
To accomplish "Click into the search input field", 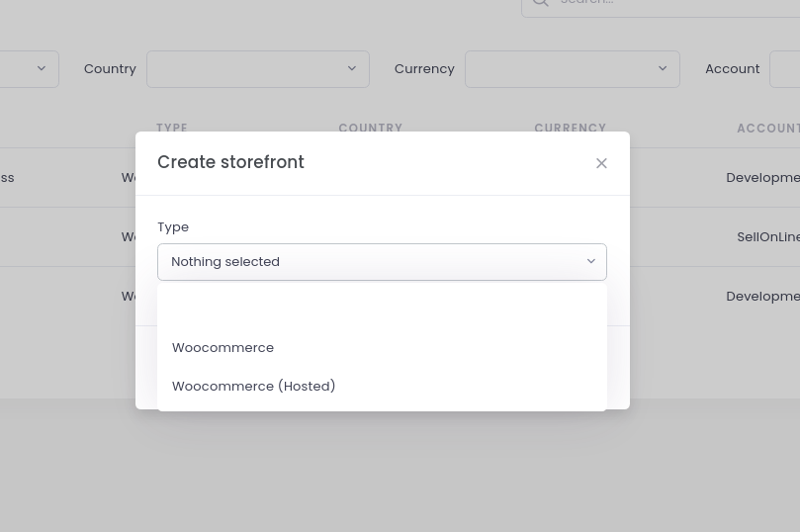I will coord(672,3).
